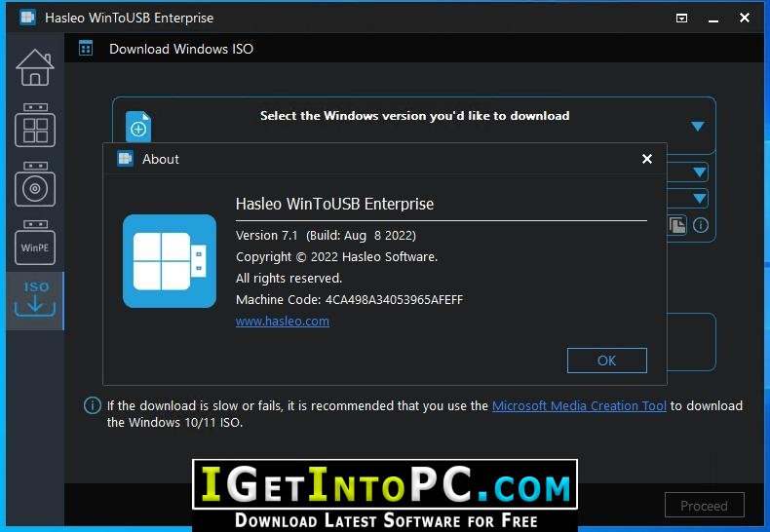This screenshot has width=770, height=532.
Task: Open the third dropdown arrow behind dialog
Action: click(x=700, y=199)
